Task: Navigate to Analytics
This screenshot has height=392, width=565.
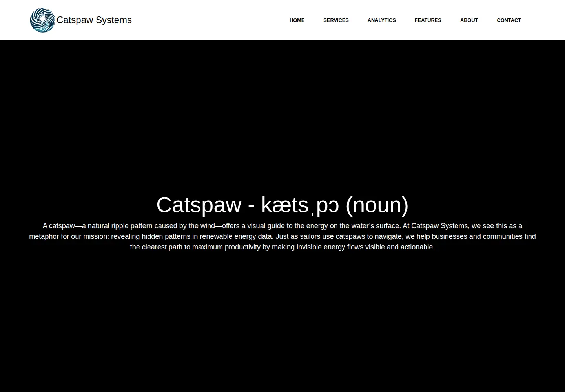Action: coord(382,20)
